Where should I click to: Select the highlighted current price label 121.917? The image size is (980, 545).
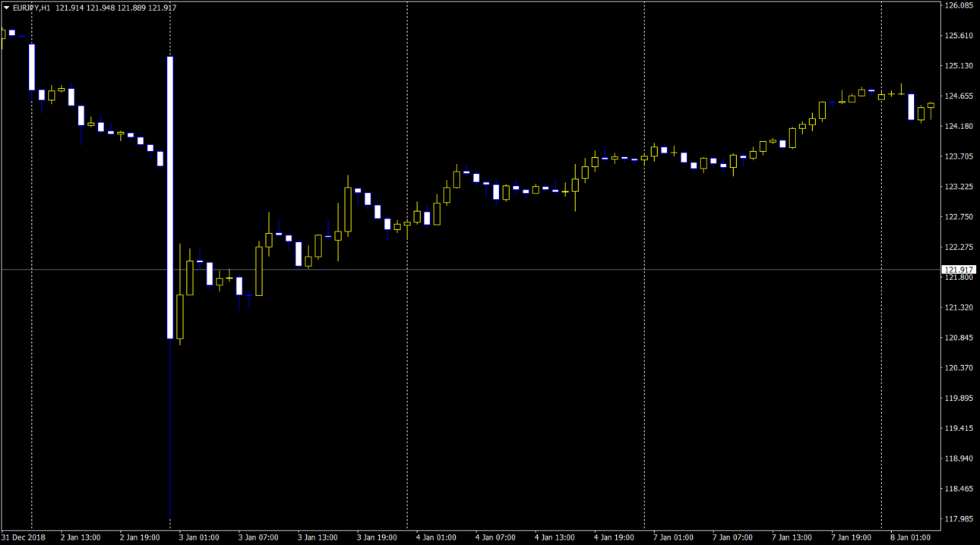[x=959, y=269]
